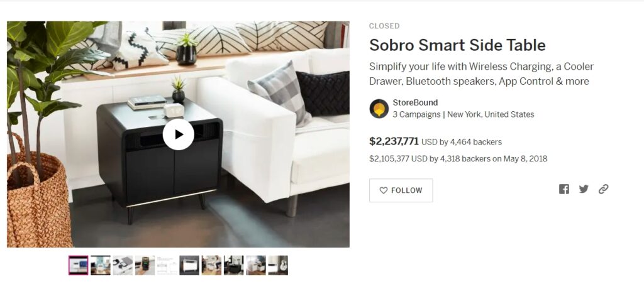Open the Sobro Smart Side Table title
The height and width of the screenshot is (289, 644).
pyautogui.click(x=458, y=45)
